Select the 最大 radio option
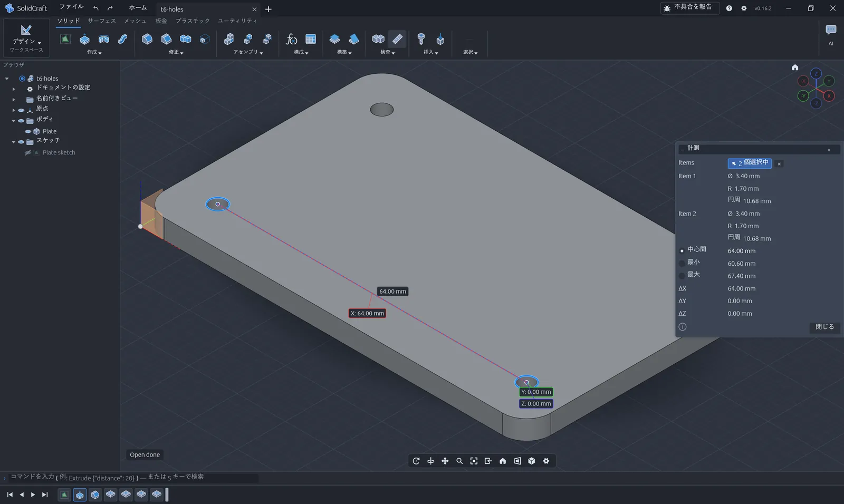Image resolution: width=844 pixels, height=504 pixels. [682, 275]
